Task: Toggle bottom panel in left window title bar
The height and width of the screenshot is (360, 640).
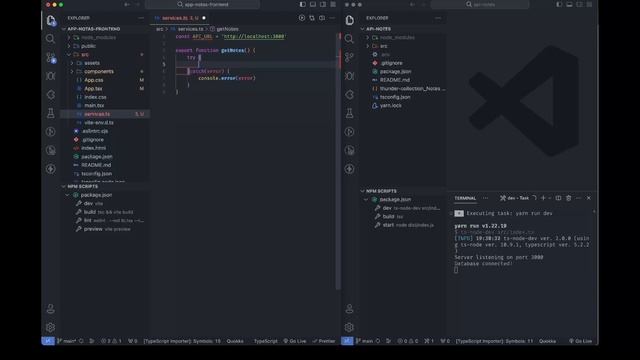Action: pos(313,4)
